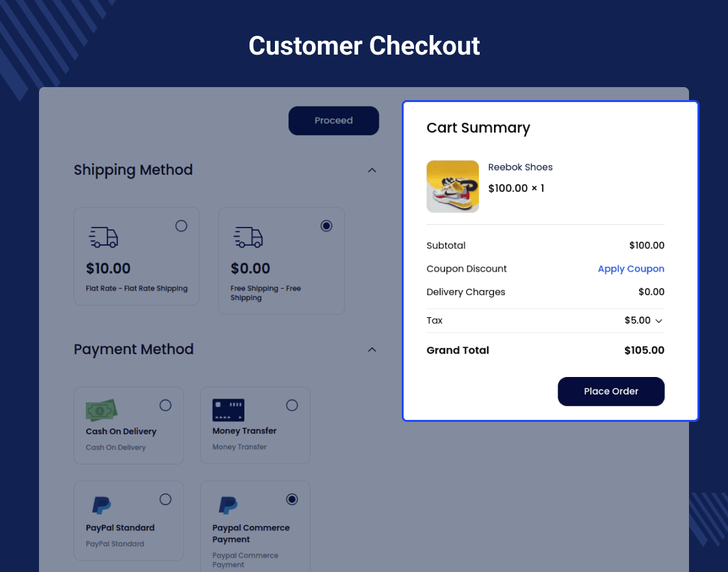The image size is (728, 572).
Task: Click the Proceed button
Action: pos(333,121)
